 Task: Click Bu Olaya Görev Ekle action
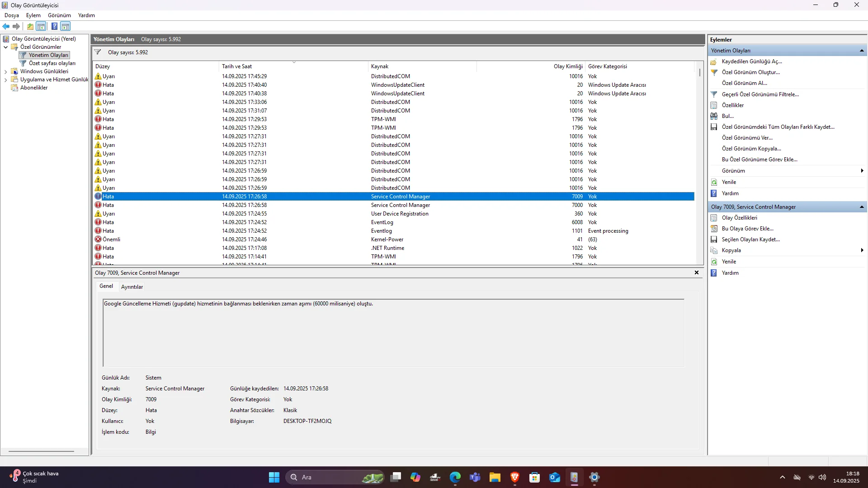[747, 229]
